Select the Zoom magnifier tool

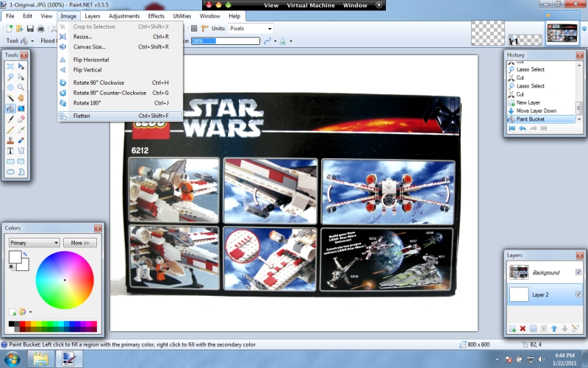(x=21, y=88)
